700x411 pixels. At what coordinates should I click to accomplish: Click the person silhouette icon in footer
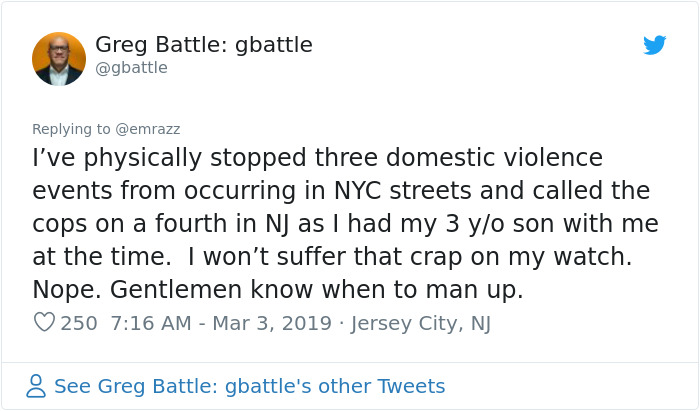tap(36, 386)
